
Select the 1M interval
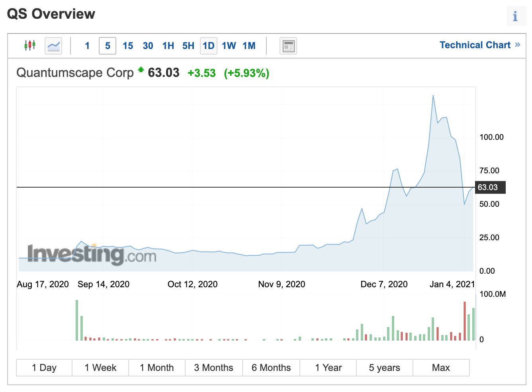tap(249, 46)
